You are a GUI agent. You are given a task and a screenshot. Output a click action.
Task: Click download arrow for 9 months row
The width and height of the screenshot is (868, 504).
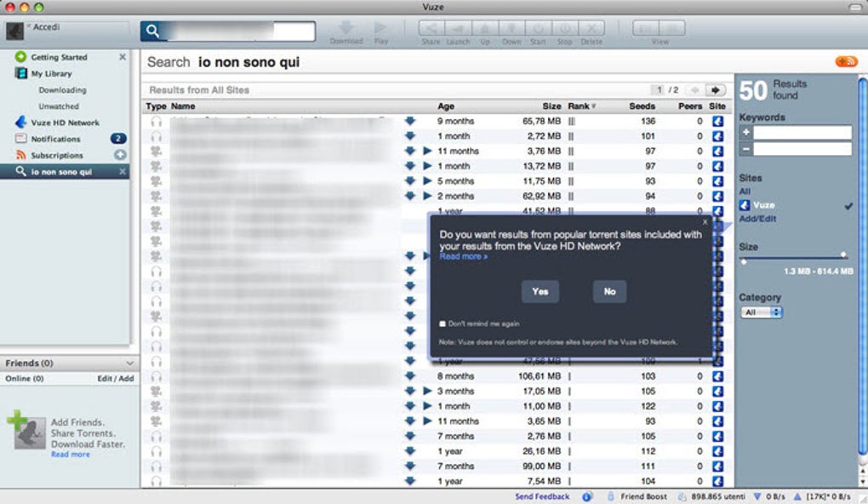coord(409,121)
